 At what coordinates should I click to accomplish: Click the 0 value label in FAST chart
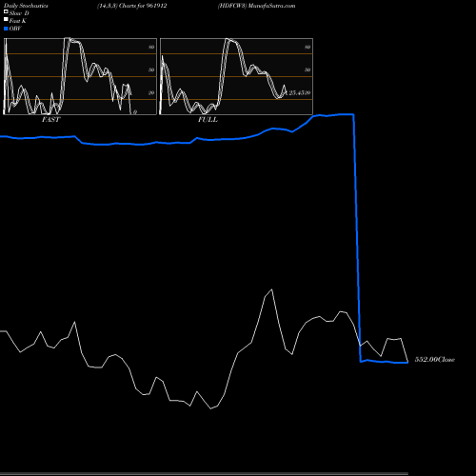click(x=135, y=112)
